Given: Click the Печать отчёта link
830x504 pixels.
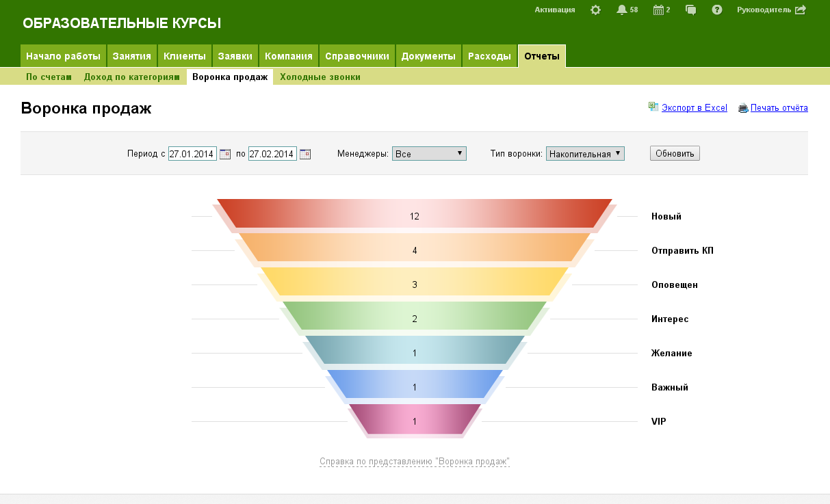Looking at the screenshot, I should pos(779,108).
